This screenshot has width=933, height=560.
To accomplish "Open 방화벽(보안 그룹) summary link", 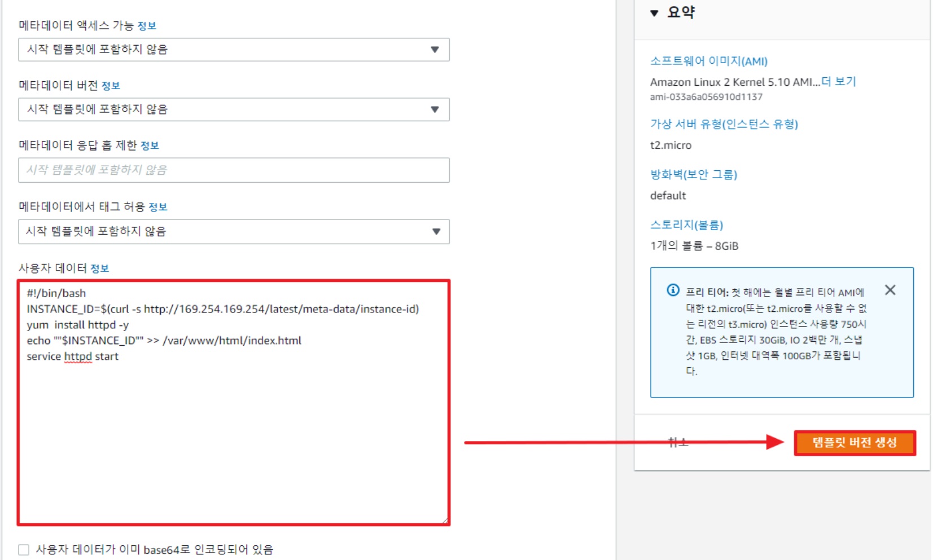I will click(x=694, y=174).
